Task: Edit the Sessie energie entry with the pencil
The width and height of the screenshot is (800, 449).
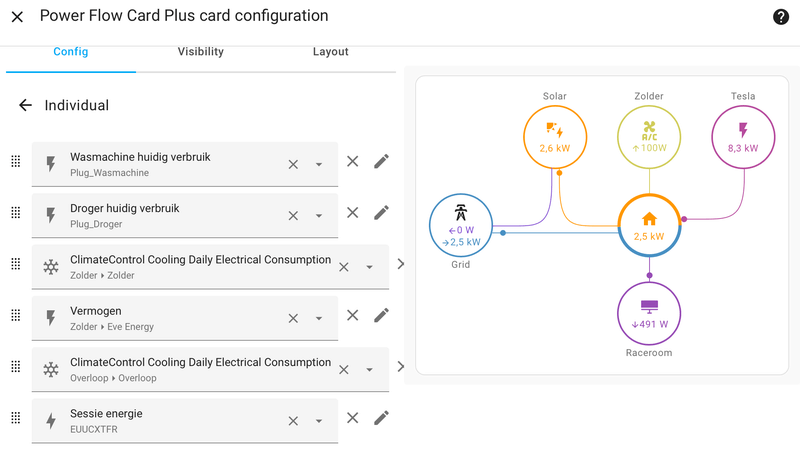Action: click(x=381, y=418)
